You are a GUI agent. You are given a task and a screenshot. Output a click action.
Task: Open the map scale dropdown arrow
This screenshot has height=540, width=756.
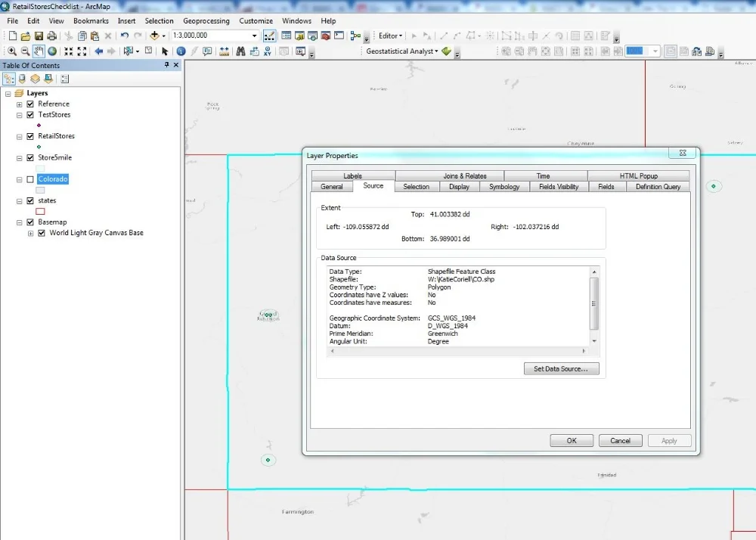[254, 36]
